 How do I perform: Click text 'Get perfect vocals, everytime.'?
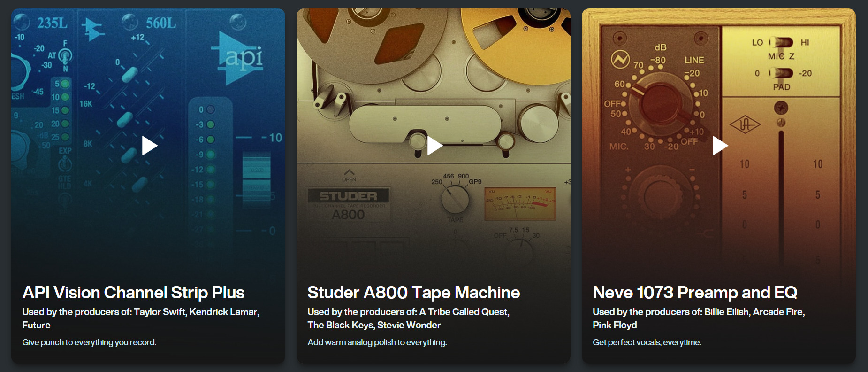coord(647,342)
